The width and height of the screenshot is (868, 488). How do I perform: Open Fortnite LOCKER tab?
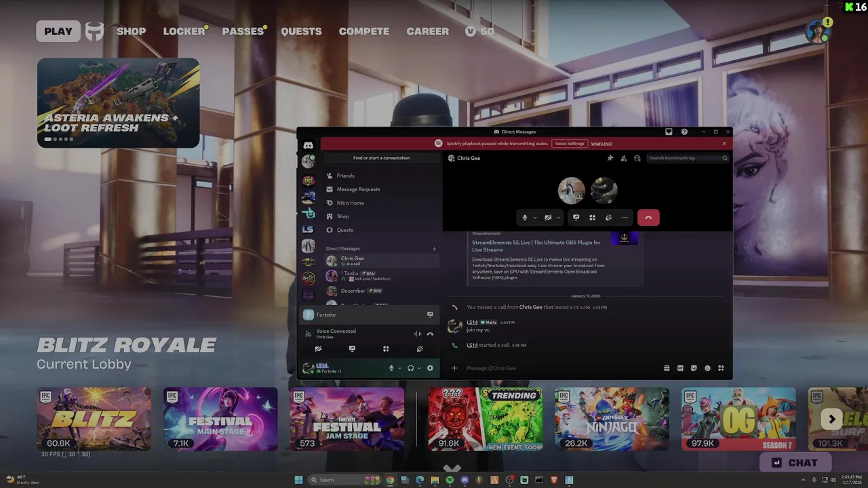point(184,31)
